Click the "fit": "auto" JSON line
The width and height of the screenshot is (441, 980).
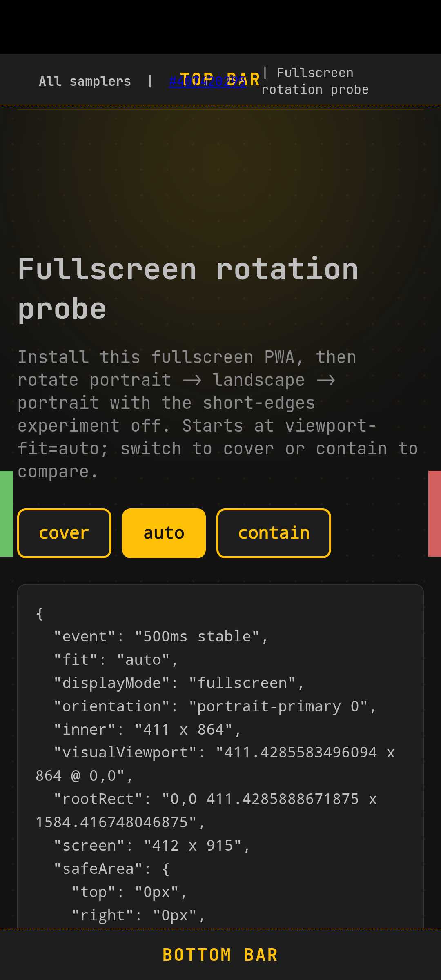116,659
